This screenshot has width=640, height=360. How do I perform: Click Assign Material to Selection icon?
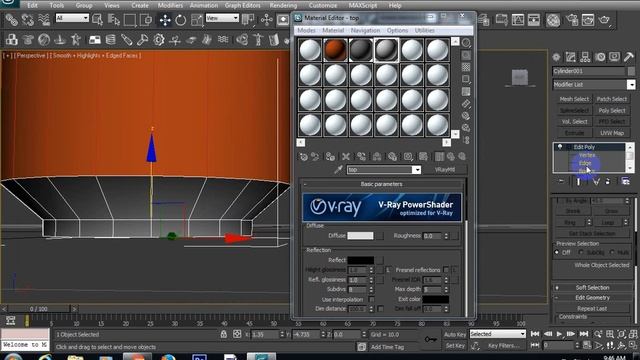330,157
